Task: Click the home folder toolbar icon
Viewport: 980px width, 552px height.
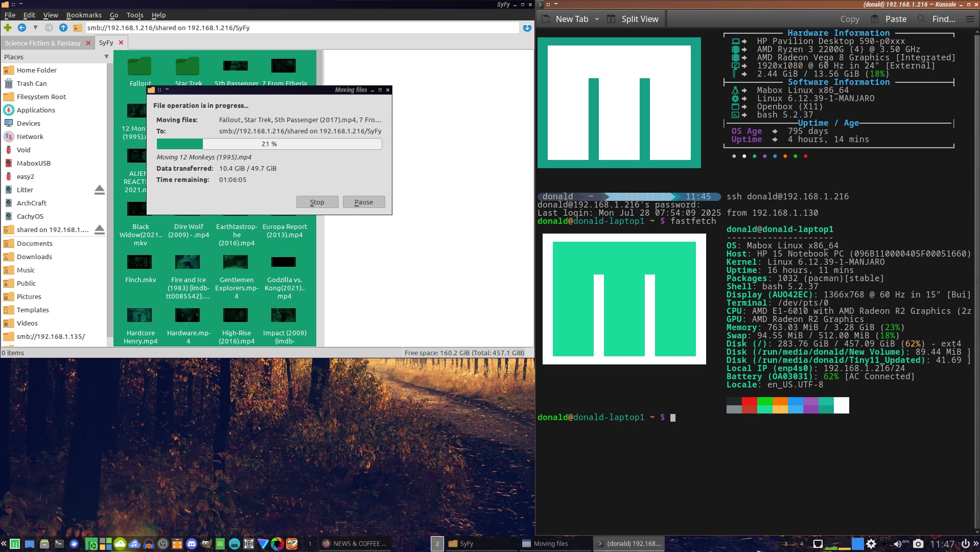Action: [77, 28]
